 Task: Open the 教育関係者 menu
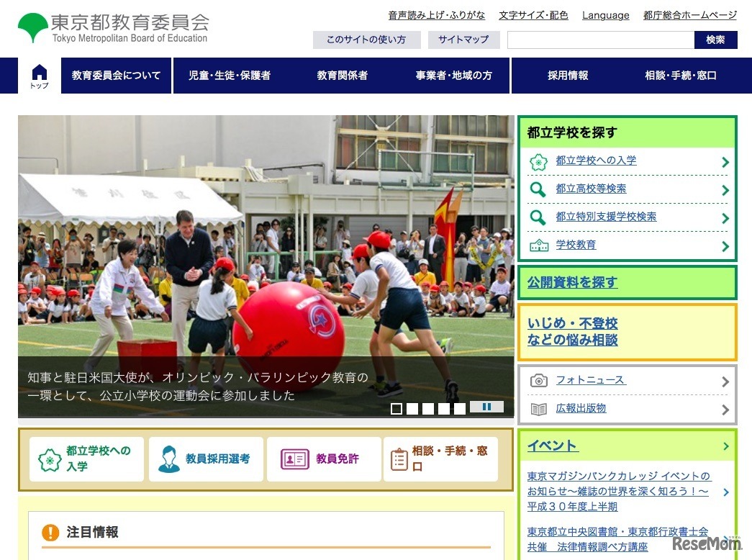(342, 76)
